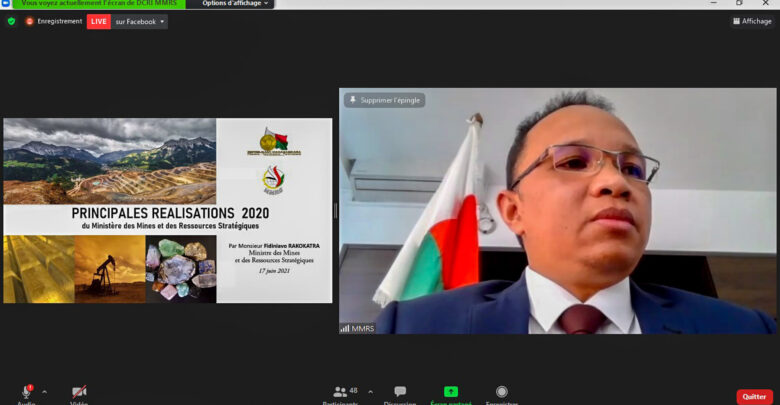
Task: Click the Zoom app icon in title bar
Action: (x=6, y=4)
